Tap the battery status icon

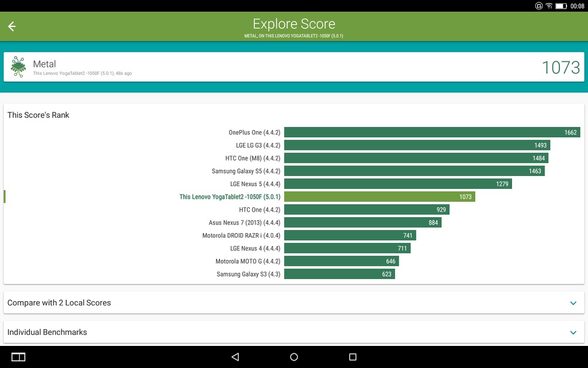[561, 6]
